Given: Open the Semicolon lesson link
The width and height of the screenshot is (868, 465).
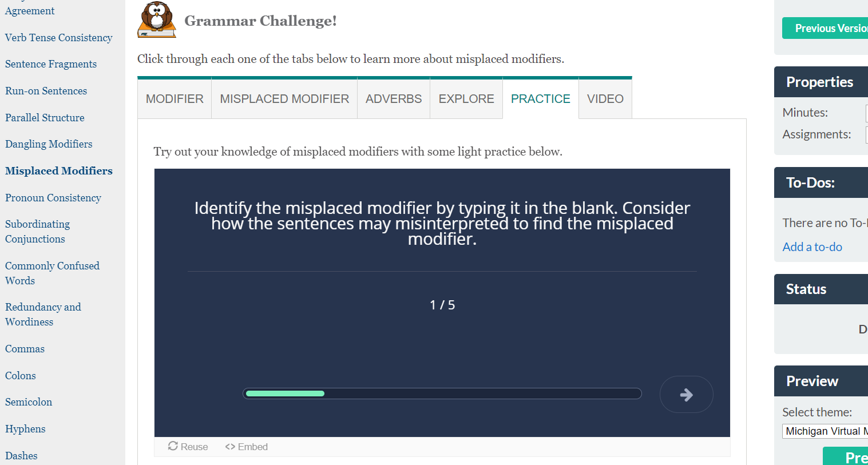Looking at the screenshot, I should pyautogui.click(x=29, y=402).
